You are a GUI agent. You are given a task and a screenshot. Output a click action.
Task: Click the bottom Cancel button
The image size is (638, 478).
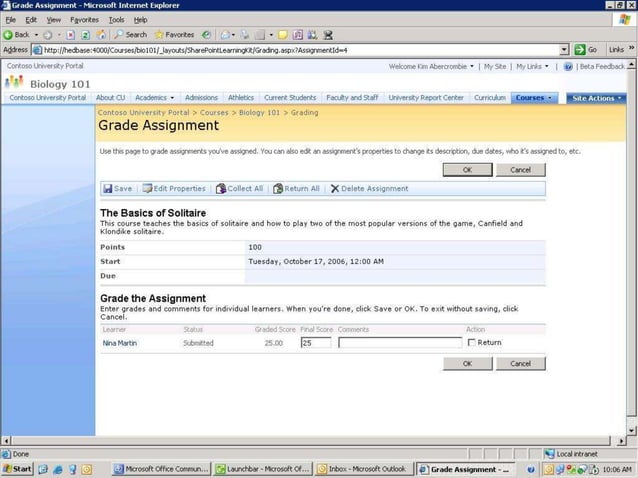[520, 364]
